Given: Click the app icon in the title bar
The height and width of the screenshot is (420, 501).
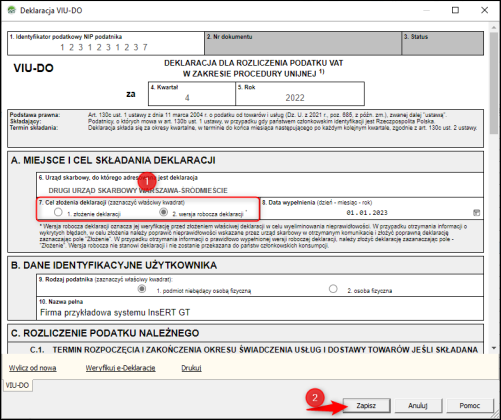Looking at the screenshot, I should (11, 10).
